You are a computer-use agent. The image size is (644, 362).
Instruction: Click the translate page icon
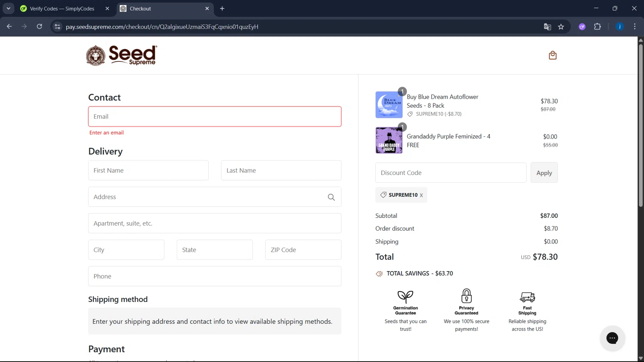(x=547, y=27)
